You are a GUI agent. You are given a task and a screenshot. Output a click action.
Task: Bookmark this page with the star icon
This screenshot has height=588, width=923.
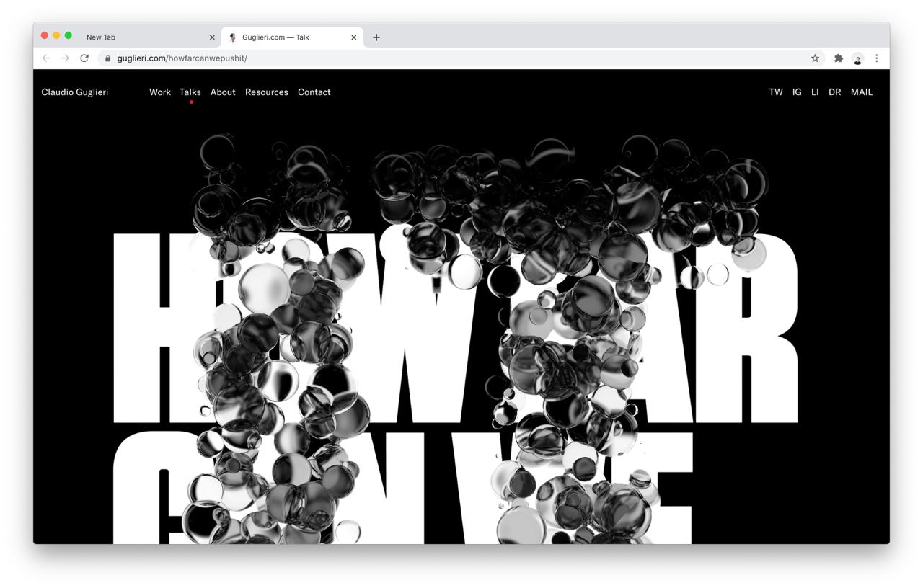click(815, 58)
